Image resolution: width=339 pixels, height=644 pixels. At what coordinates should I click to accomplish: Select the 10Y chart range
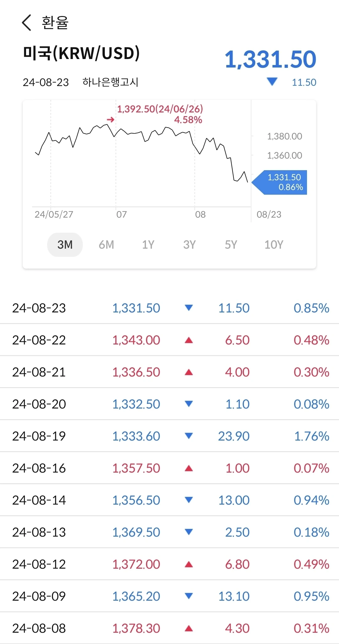(x=274, y=245)
